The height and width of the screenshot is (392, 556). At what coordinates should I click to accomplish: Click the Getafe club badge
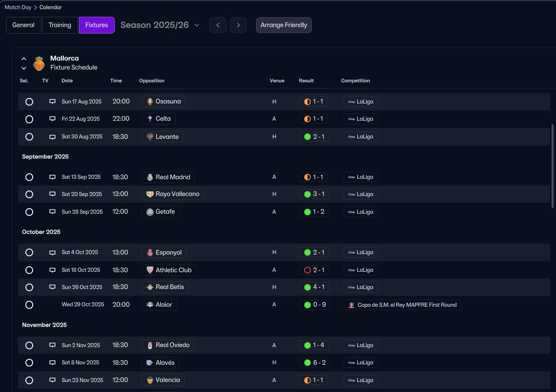(x=150, y=212)
